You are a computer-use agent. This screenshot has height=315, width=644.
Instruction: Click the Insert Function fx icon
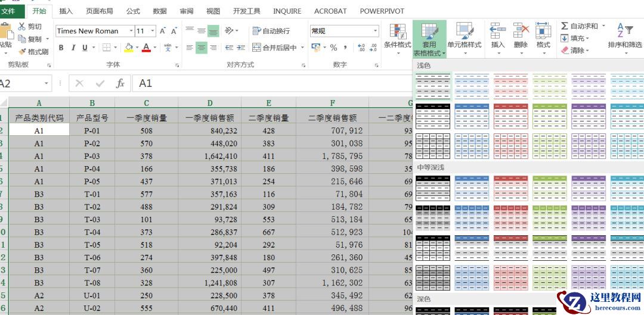click(120, 83)
